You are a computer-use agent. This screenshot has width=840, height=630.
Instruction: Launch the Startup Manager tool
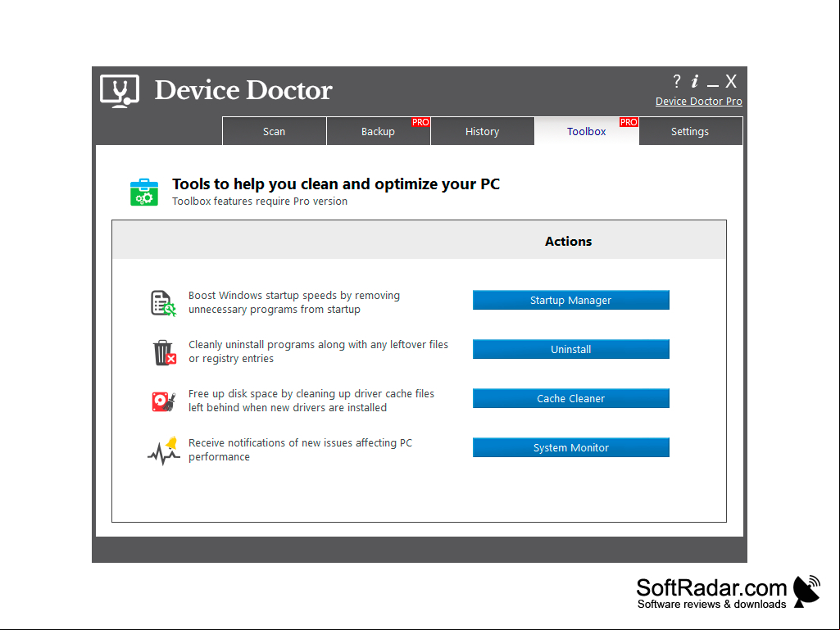[x=571, y=300]
